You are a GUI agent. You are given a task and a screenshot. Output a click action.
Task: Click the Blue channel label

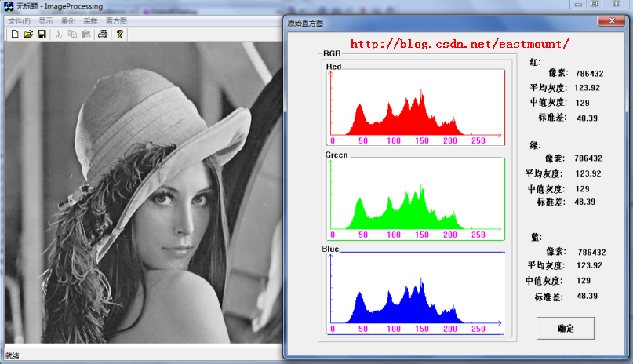(x=330, y=249)
